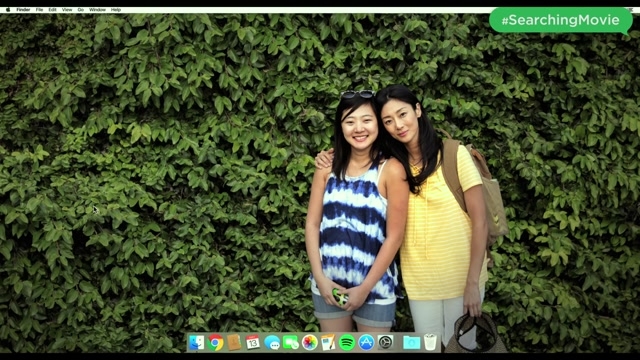This screenshot has height=360, width=640.
Task: Open the File menu
Action: (39, 9)
